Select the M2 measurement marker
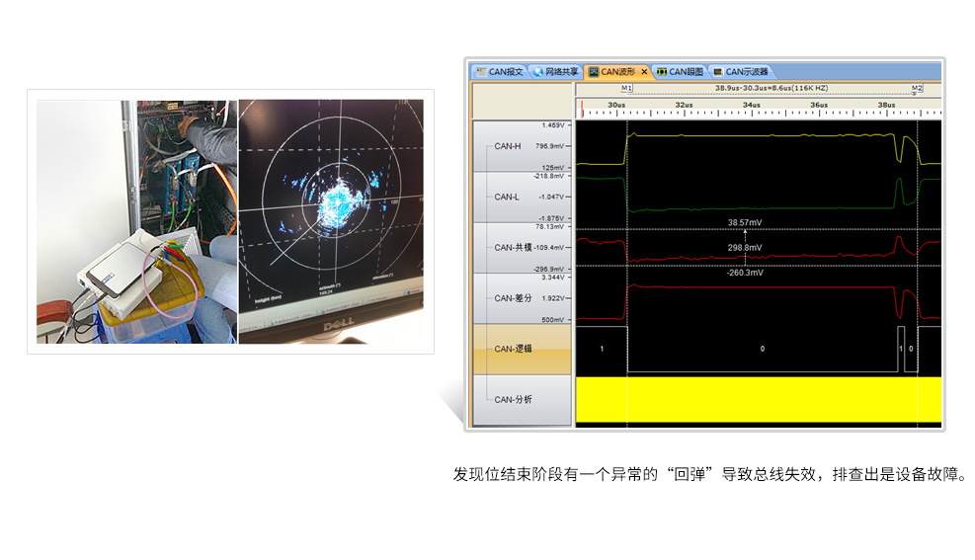The image size is (975, 560). (917, 88)
